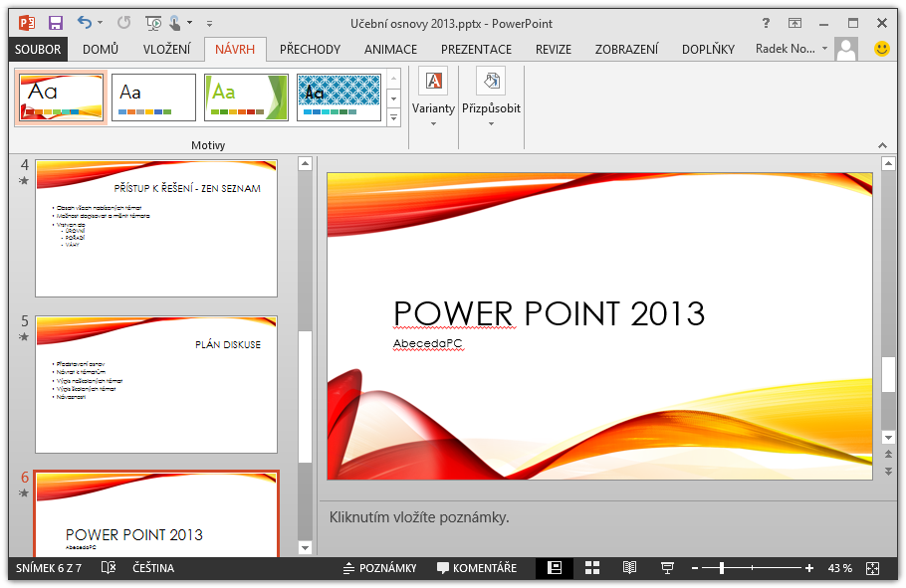Click the account profile picture
This screenshot has height=588, width=906.
(846, 49)
